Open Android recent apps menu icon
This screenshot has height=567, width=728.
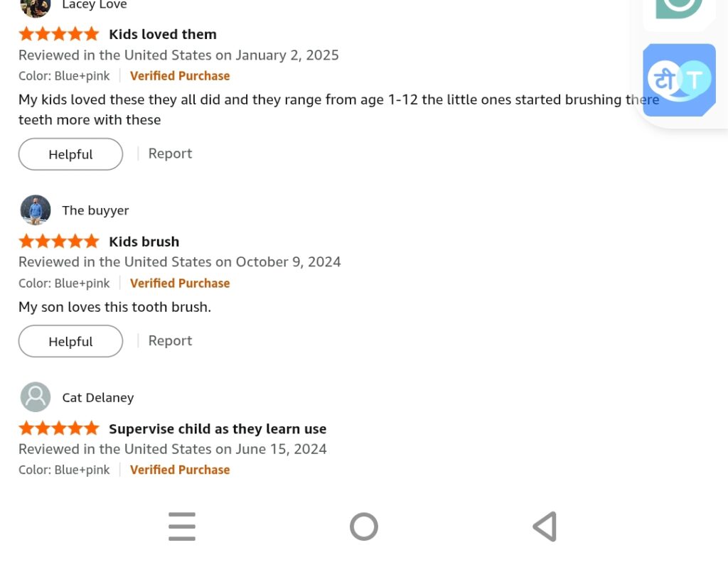pos(182,526)
